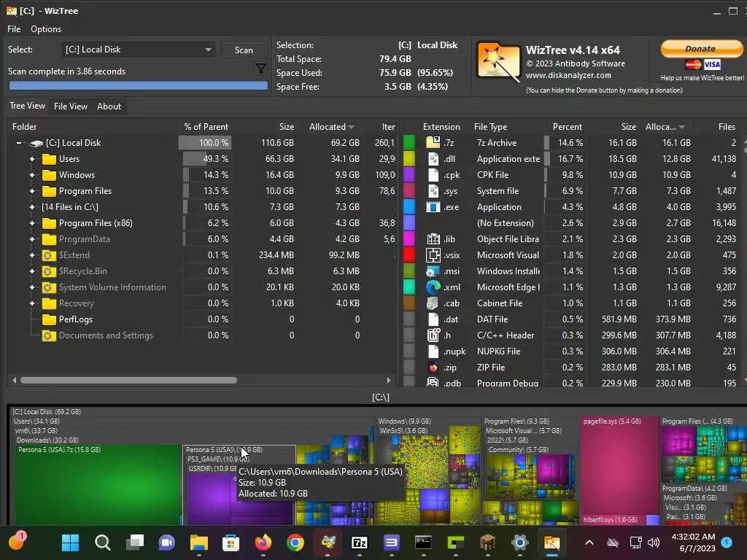Viewport: 747px width, 560px height.
Task: Click the local disk drive icon
Action: tap(36, 143)
